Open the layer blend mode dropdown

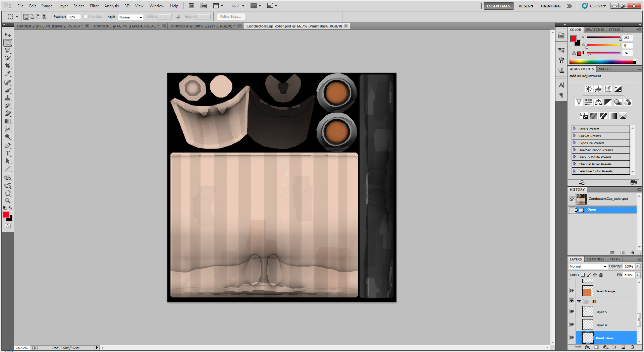click(588, 267)
